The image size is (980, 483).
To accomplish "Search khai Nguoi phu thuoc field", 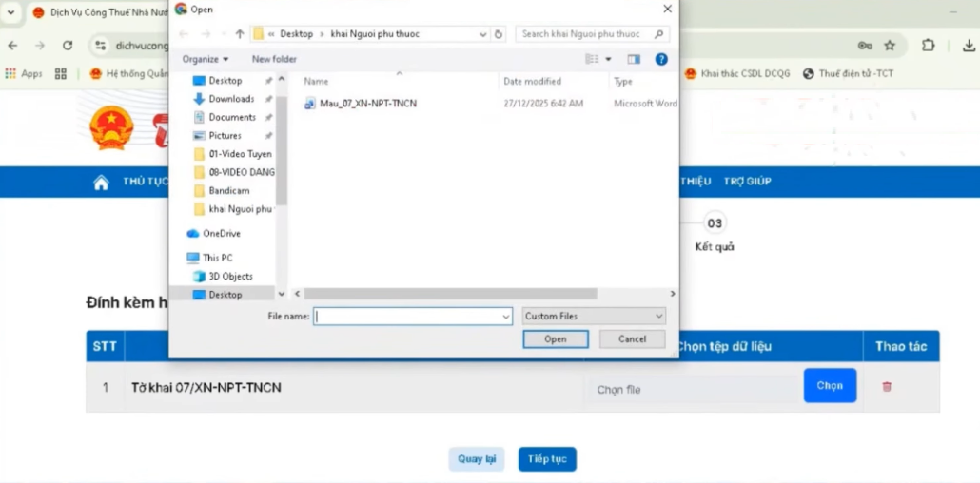I will [x=593, y=34].
